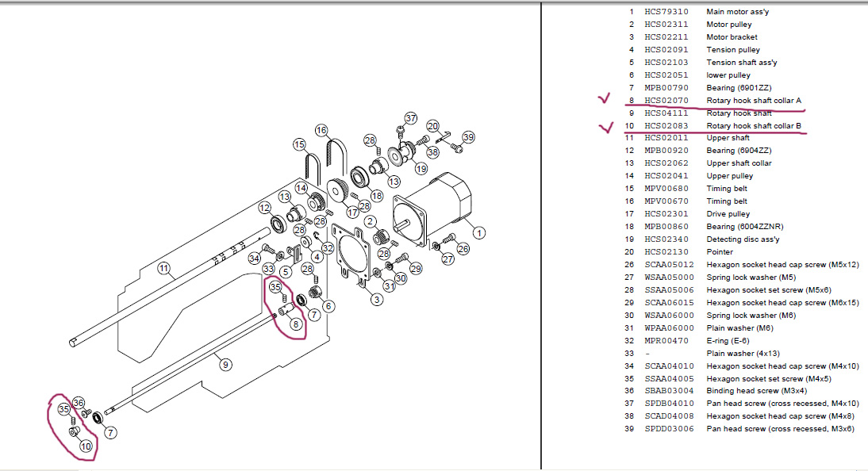Click callout 37 above the detecting disc

click(x=411, y=118)
